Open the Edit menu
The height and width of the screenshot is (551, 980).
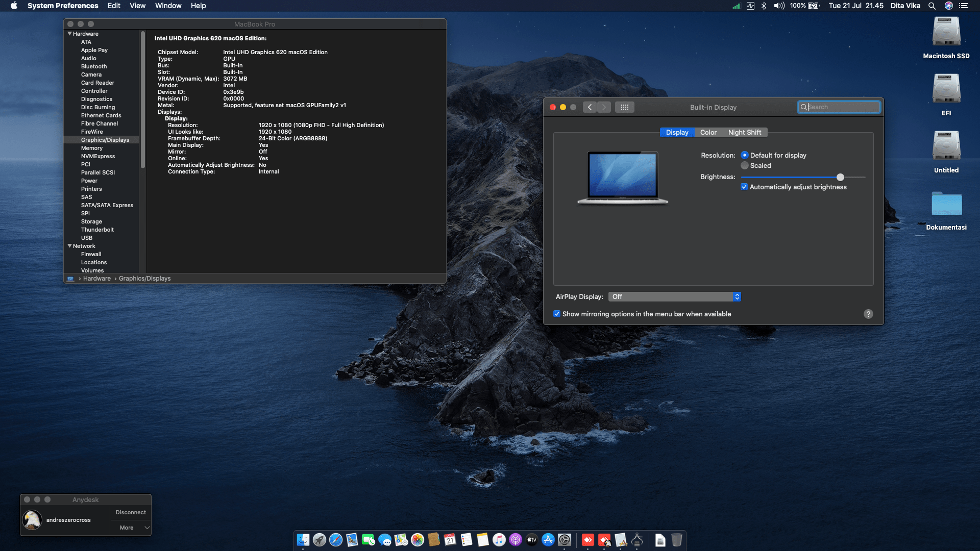[x=114, y=6]
